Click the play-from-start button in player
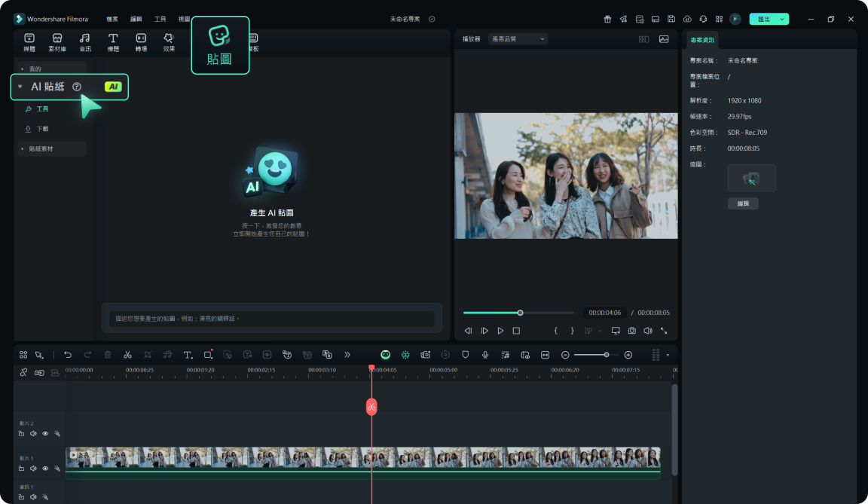The width and height of the screenshot is (868, 504). tap(484, 331)
